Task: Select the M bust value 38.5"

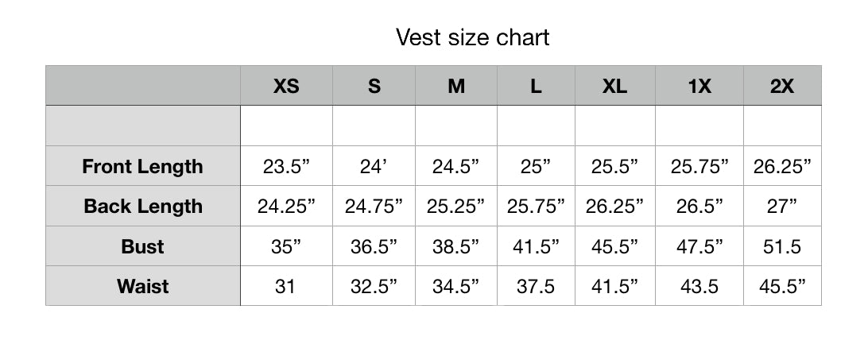Action: click(x=456, y=246)
